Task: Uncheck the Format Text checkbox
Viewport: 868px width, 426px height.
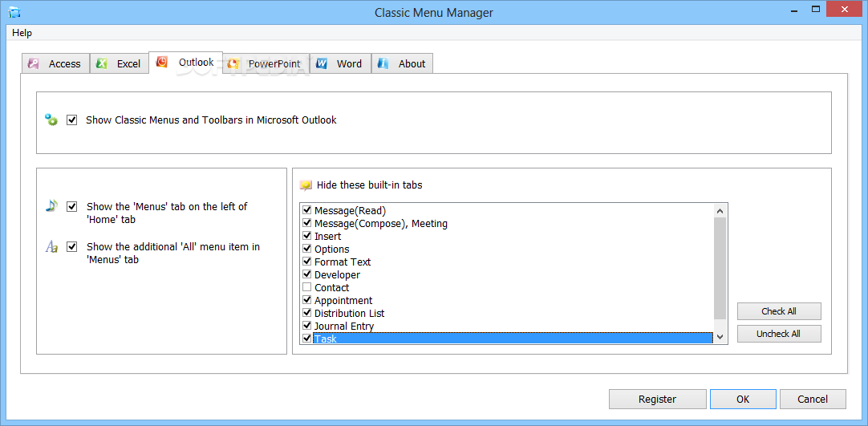Action: point(306,262)
